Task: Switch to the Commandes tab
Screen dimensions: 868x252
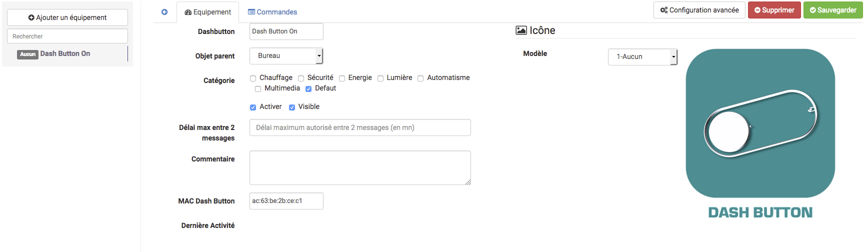Action: coord(272,12)
